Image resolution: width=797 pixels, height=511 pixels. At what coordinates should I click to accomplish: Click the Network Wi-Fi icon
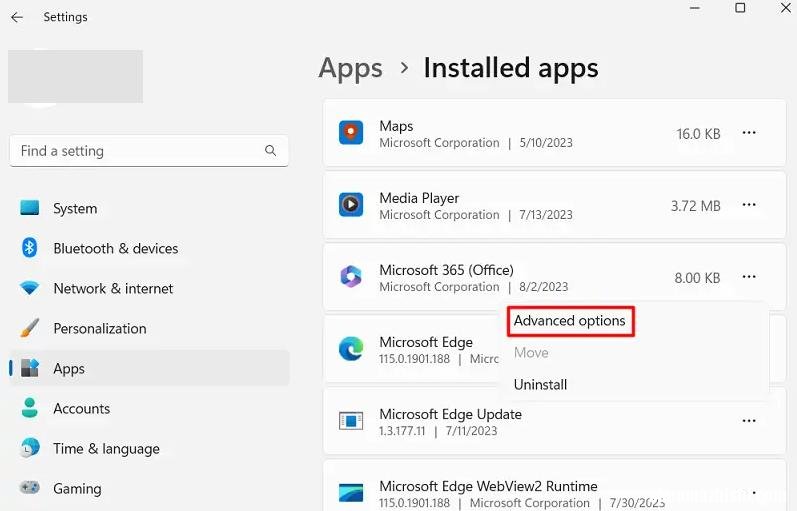[x=29, y=288]
